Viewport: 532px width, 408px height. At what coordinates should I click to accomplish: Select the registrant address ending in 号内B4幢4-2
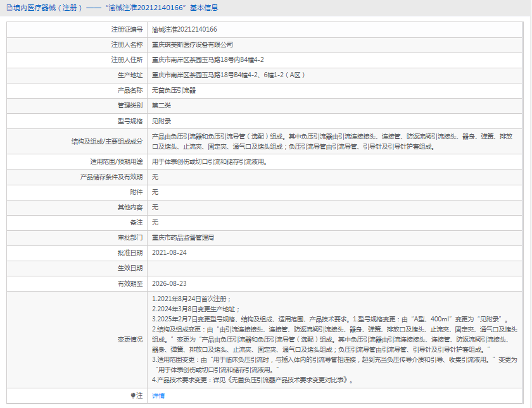208,60
